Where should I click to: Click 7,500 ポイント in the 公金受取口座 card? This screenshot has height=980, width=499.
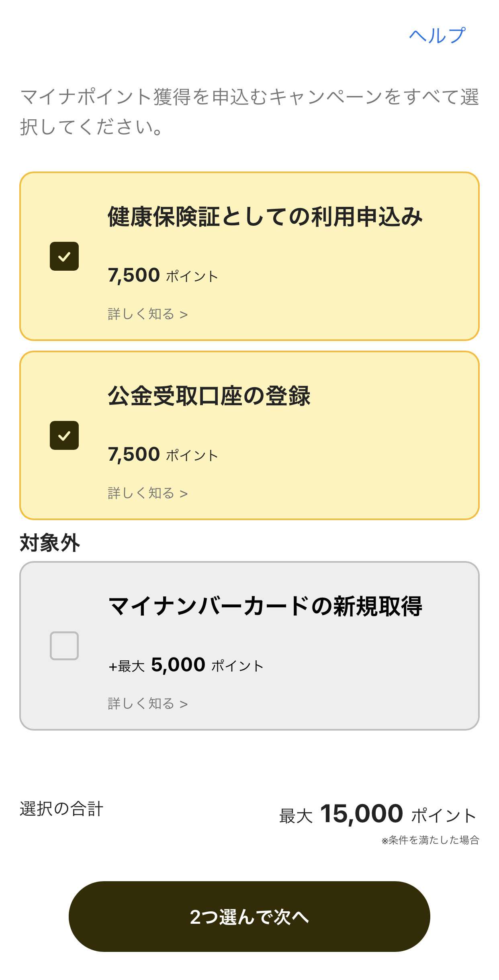tap(163, 455)
